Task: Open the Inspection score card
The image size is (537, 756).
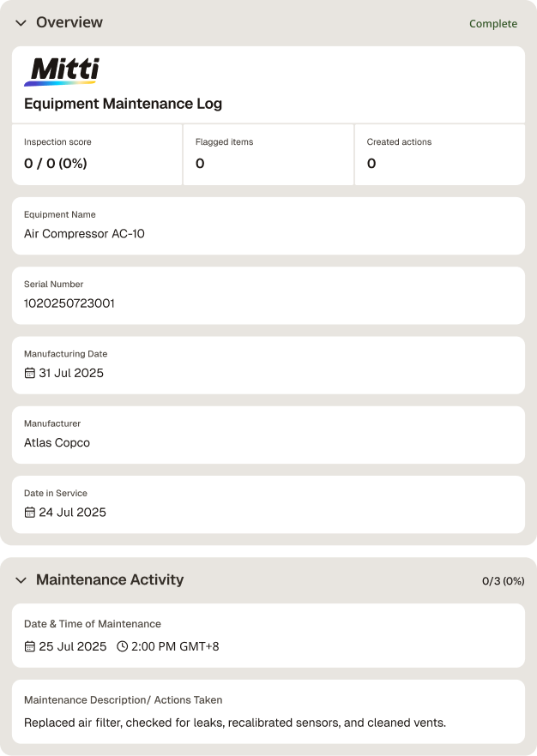Action: [97, 155]
